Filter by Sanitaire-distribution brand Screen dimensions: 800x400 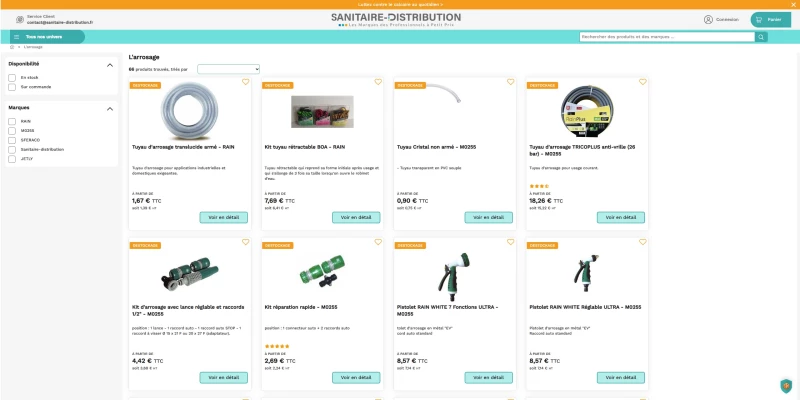pyautogui.click(x=12, y=149)
